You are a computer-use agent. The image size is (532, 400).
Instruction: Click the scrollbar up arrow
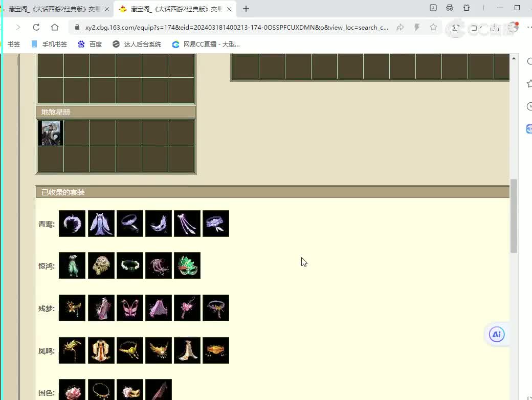point(514,58)
